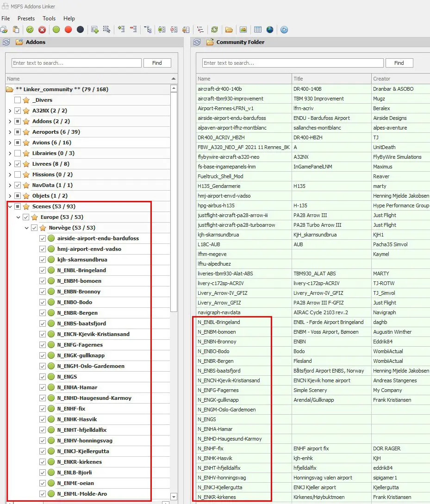This screenshot has height=504, width=430.
Task: Sort by Name column in Community Folder
Action: tap(243, 79)
